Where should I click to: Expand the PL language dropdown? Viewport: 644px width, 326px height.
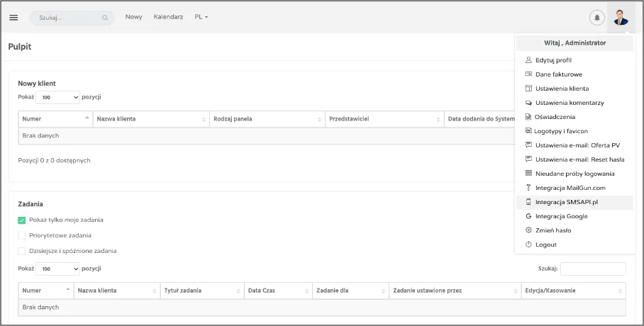click(201, 17)
